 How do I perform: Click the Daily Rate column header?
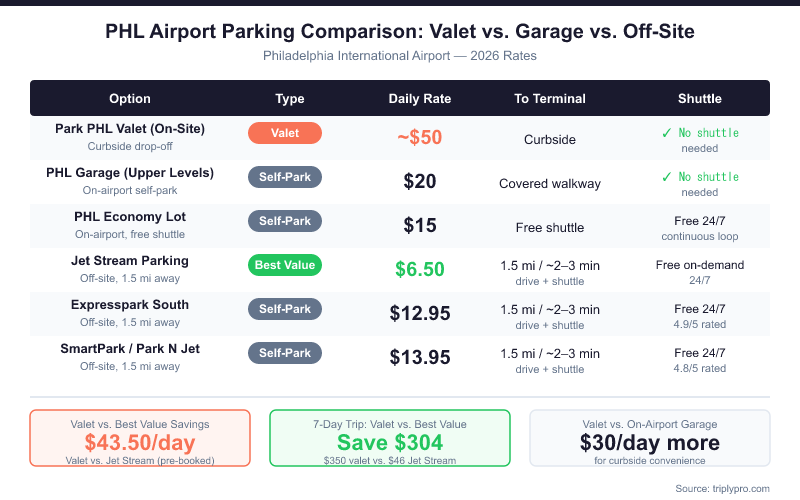(x=420, y=99)
